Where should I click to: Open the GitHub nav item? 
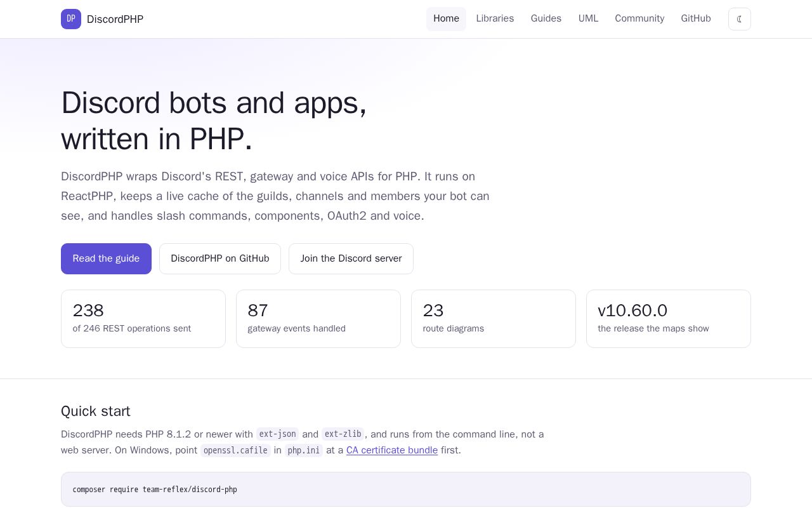(x=696, y=19)
